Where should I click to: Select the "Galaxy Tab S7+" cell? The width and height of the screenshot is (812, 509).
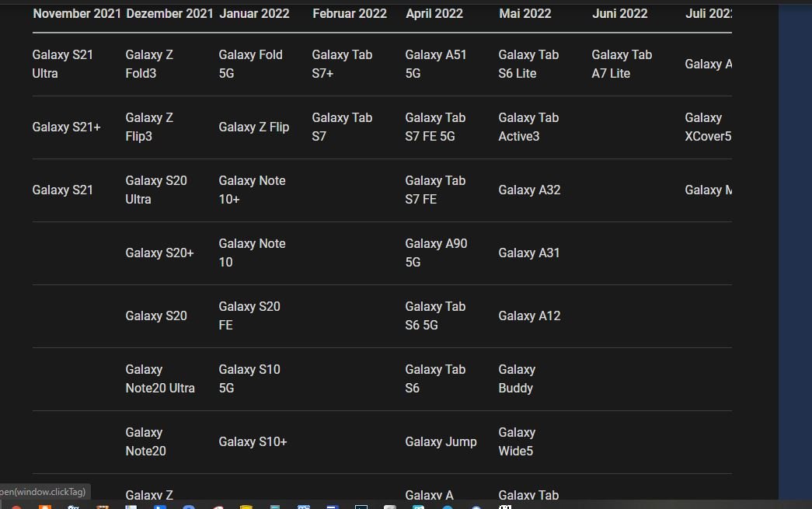tap(342, 64)
